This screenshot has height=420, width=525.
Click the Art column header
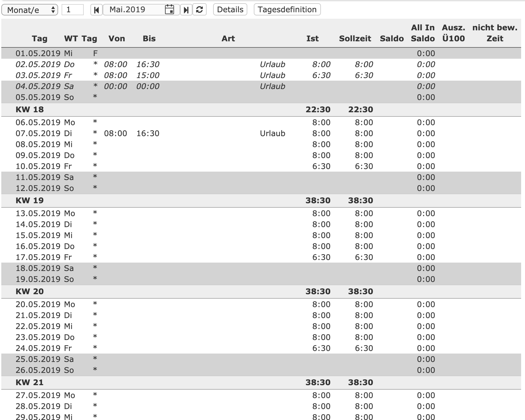(x=228, y=38)
